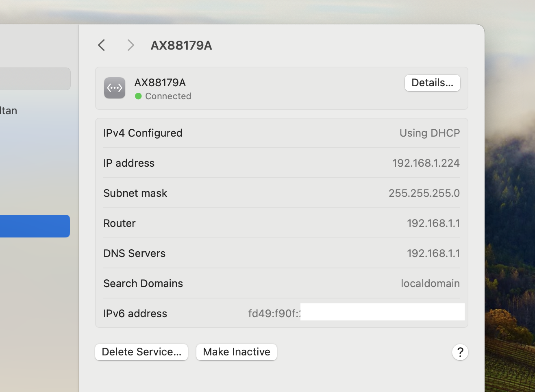
Task: Select the IPv6 address row label
Action: point(135,314)
